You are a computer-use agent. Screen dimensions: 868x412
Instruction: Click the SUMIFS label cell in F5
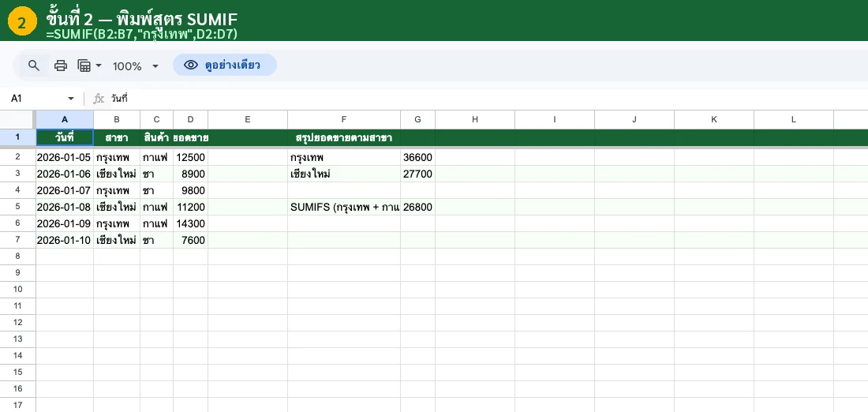[343, 207]
